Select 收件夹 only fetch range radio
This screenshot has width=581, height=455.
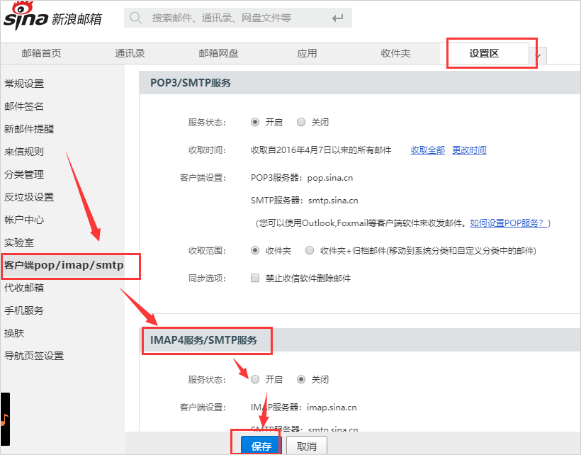pos(255,250)
